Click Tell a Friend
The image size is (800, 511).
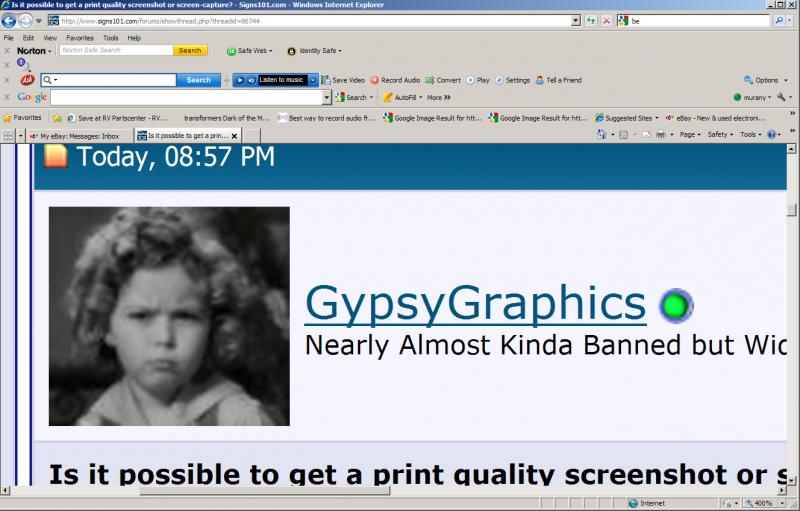point(559,81)
